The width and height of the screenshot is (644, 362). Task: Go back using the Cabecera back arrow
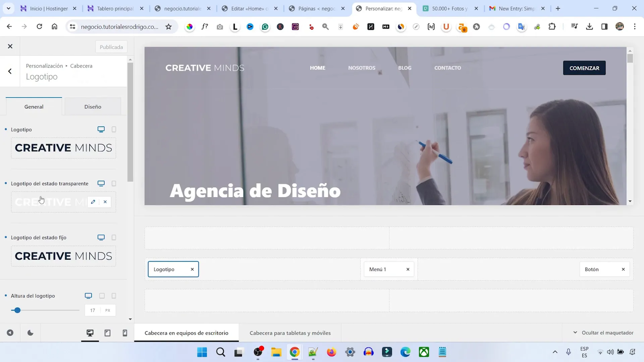[10, 71]
